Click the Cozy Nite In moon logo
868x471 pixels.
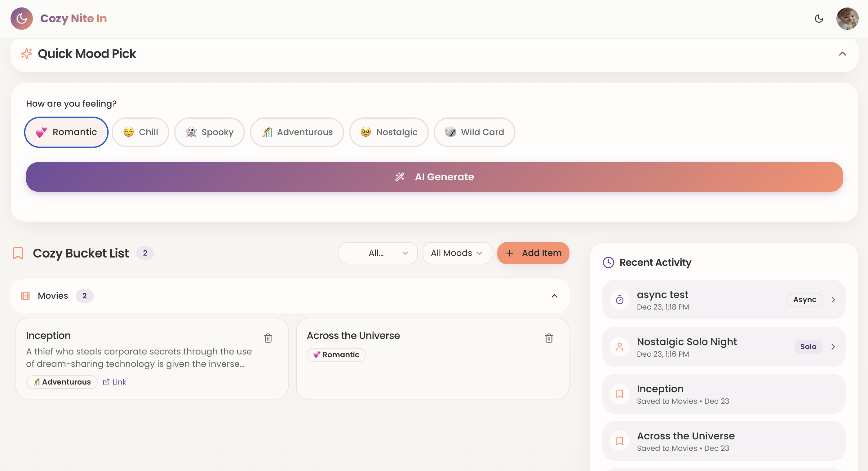pos(21,19)
